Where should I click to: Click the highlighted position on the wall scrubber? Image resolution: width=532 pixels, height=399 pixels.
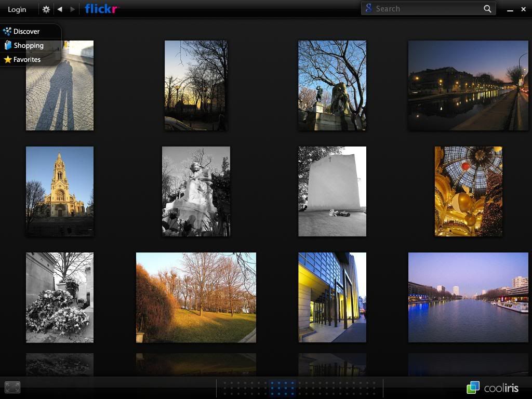tap(283, 388)
